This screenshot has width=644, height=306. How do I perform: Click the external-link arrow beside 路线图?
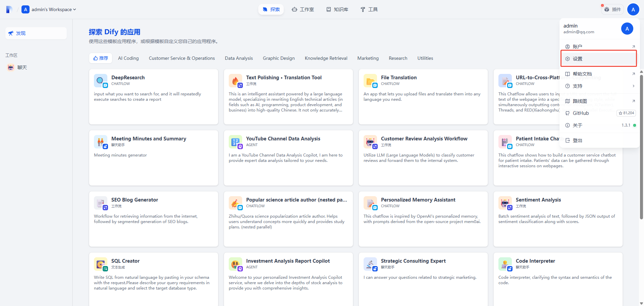634,101
